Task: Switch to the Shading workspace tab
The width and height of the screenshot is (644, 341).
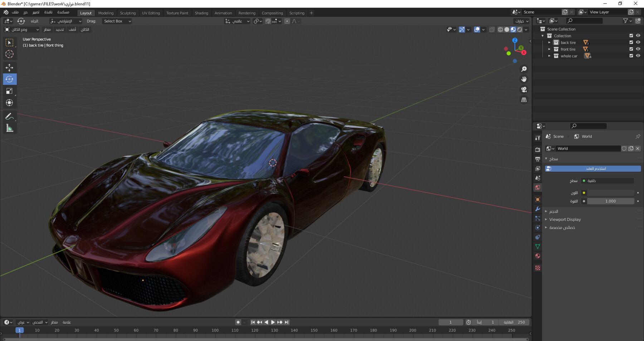Action: [x=201, y=13]
